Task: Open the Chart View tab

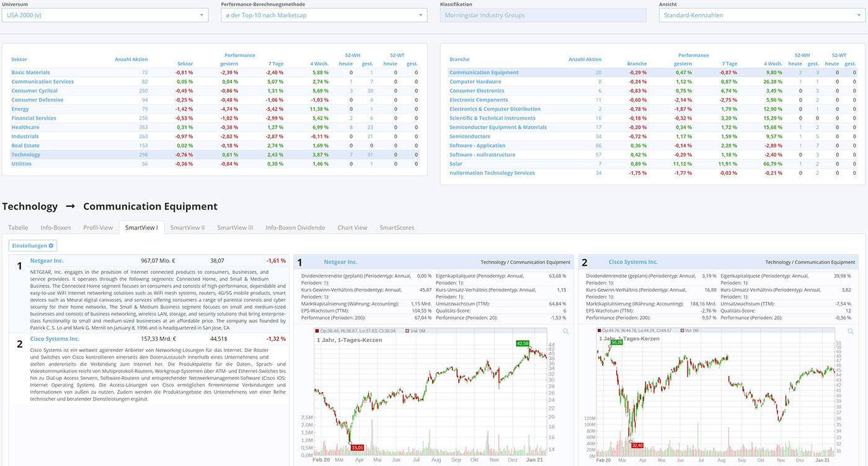Action: [352, 227]
